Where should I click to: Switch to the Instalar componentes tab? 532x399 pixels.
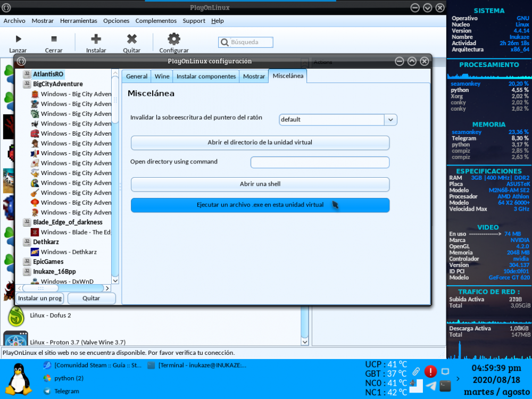[206, 77]
